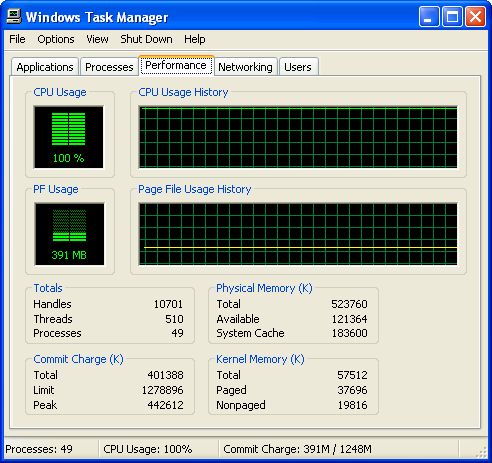Click the Available value 121364

tap(349, 319)
